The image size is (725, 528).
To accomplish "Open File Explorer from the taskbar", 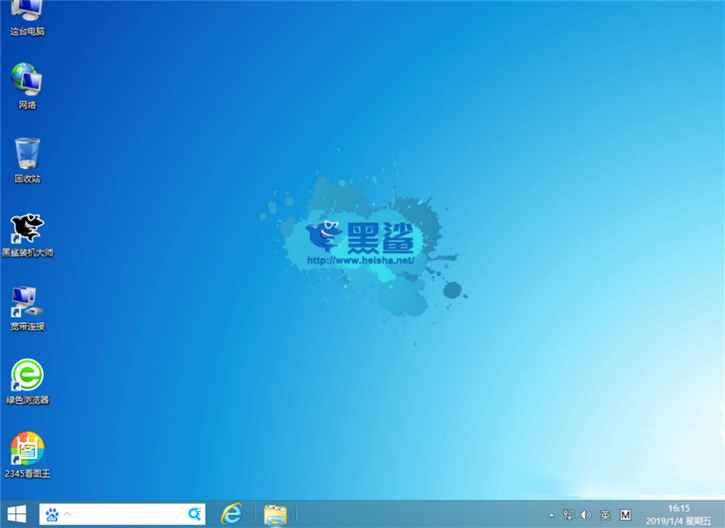I will (x=275, y=514).
